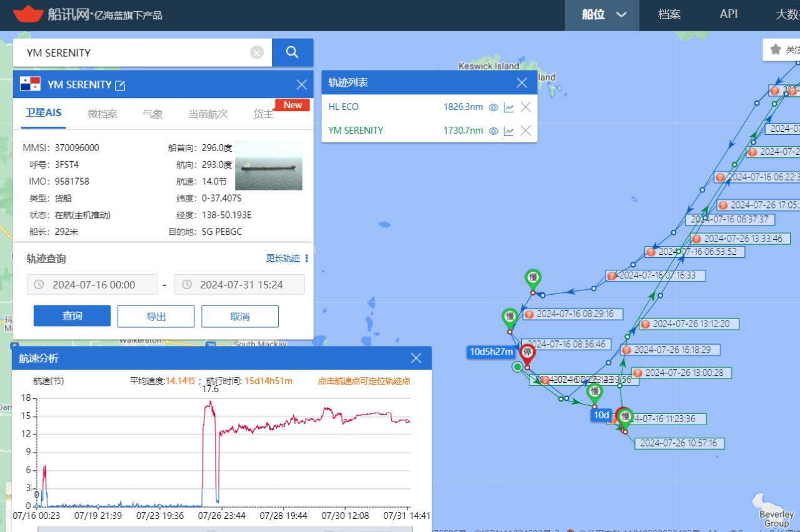Click the 10d5h27m stop duration label
Screen dimensions: 800x532
click(492, 352)
